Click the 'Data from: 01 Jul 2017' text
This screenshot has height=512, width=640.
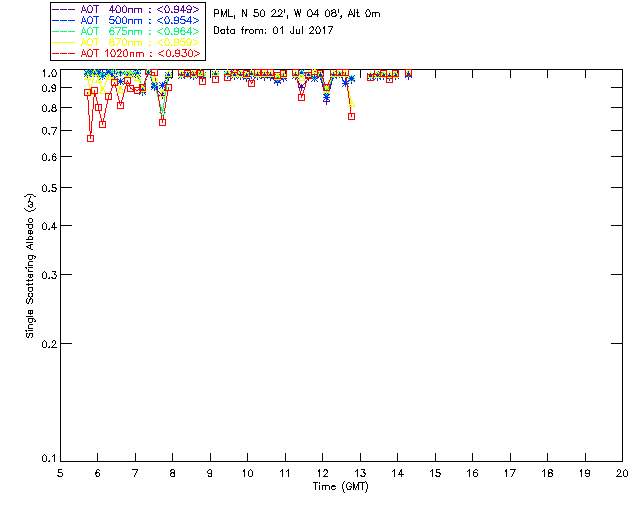(273, 30)
